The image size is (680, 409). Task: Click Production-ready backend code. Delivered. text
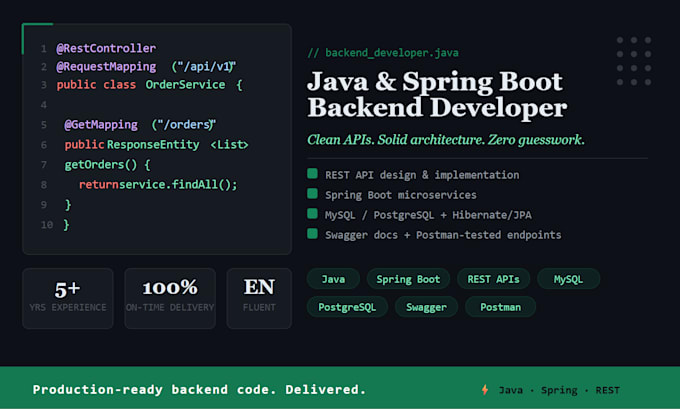[x=199, y=389]
